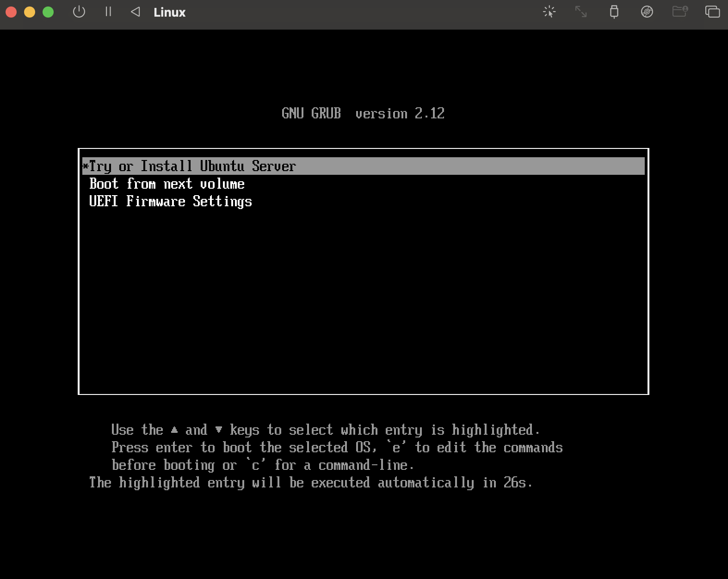Open the USB devices icon

pos(614,12)
